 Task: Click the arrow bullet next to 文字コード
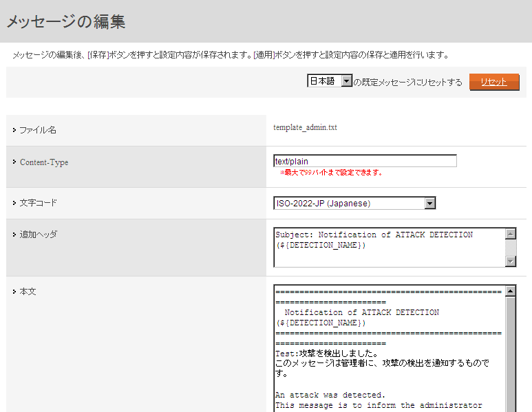[14, 203]
